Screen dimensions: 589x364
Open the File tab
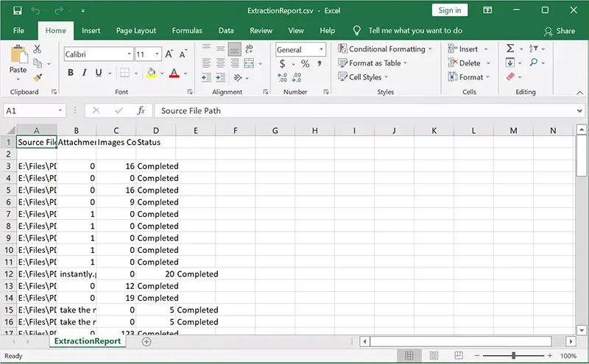tap(18, 31)
